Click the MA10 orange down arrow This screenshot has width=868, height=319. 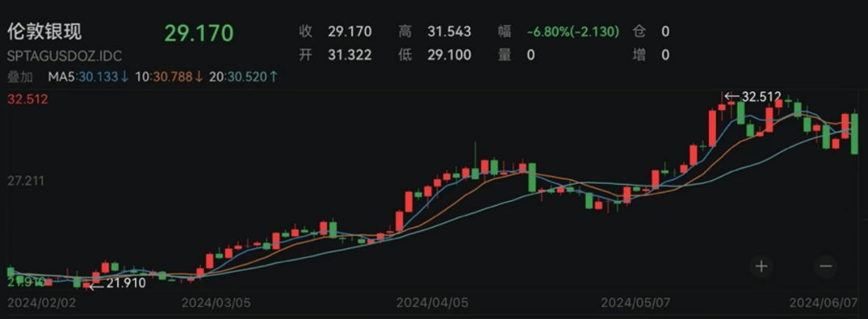[x=199, y=77]
